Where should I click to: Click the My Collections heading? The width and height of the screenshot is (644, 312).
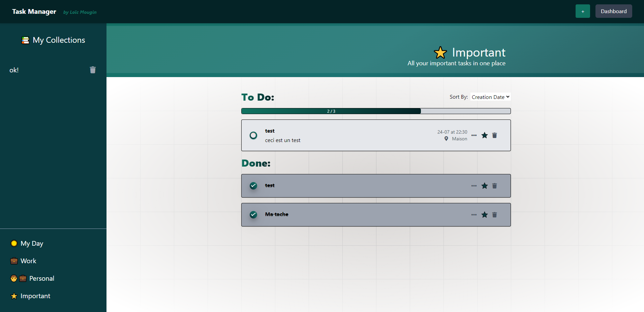click(59, 40)
